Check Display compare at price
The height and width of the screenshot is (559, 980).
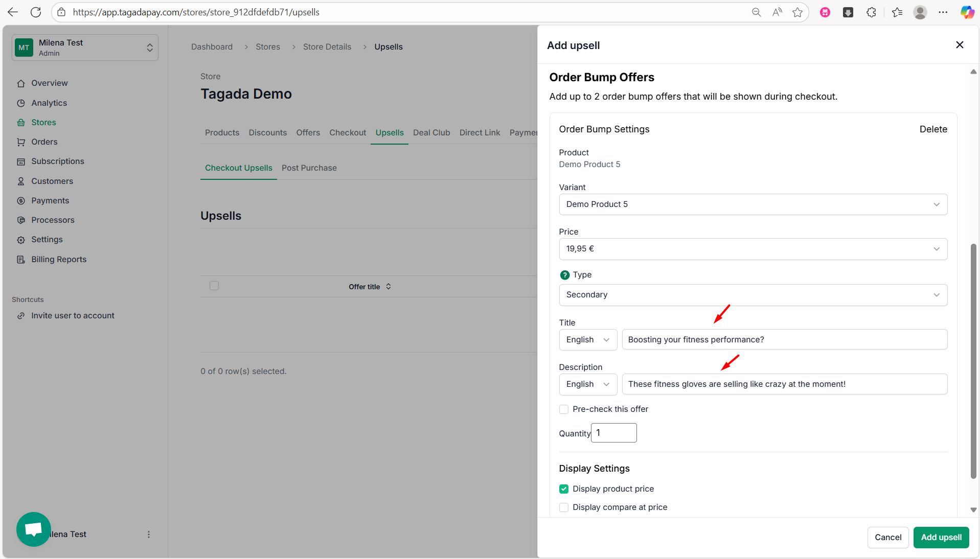[564, 507]
